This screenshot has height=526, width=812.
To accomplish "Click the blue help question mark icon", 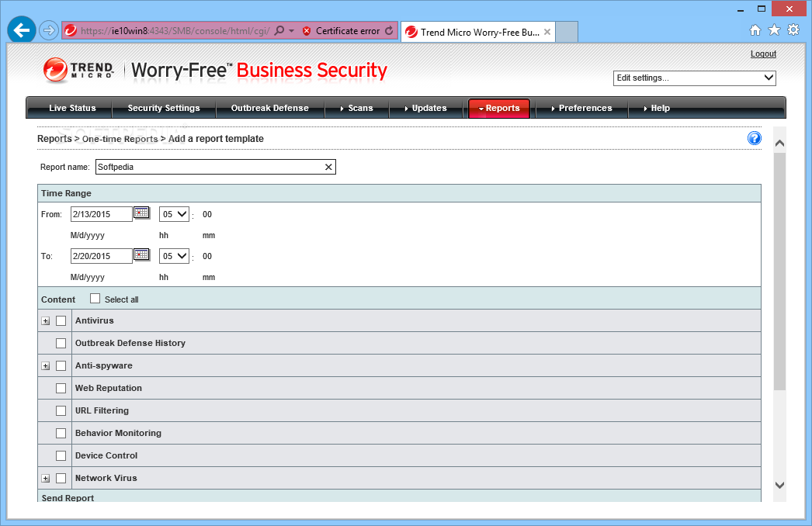I will point(755,138).
